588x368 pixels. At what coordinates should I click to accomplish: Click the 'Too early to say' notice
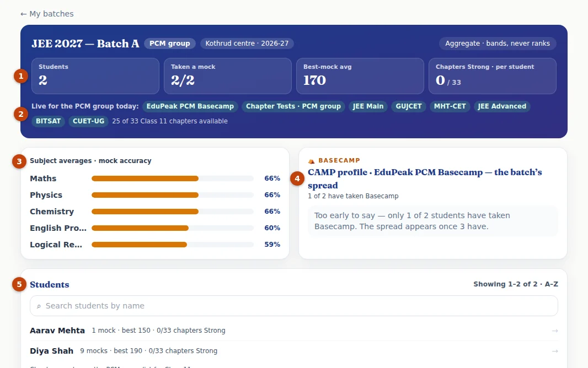point(433,221)
